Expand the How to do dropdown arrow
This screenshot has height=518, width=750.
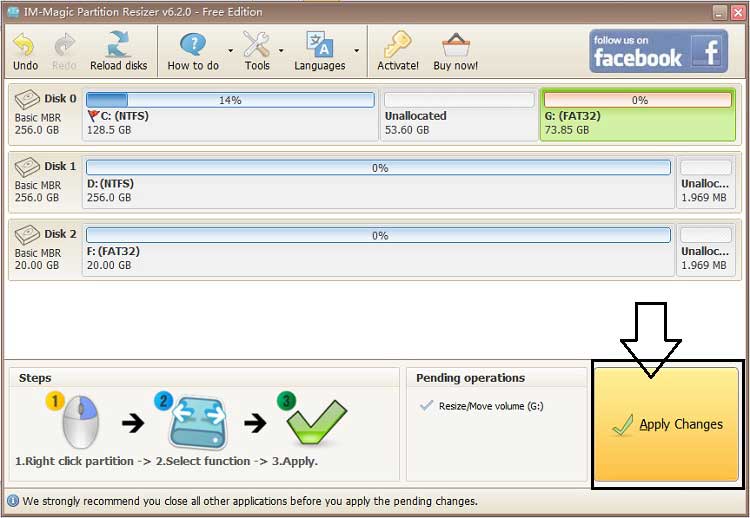pos(231,51)
